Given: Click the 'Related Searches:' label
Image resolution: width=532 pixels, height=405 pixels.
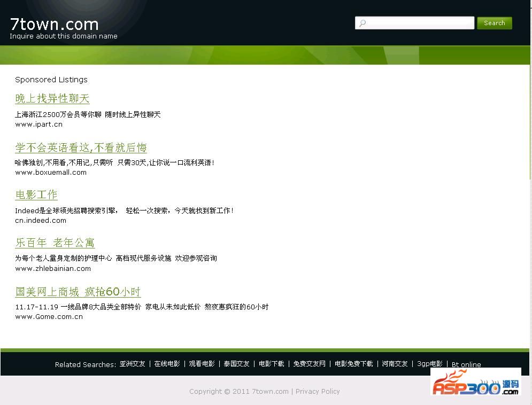Looking at the screenshot, I should 86,365.
